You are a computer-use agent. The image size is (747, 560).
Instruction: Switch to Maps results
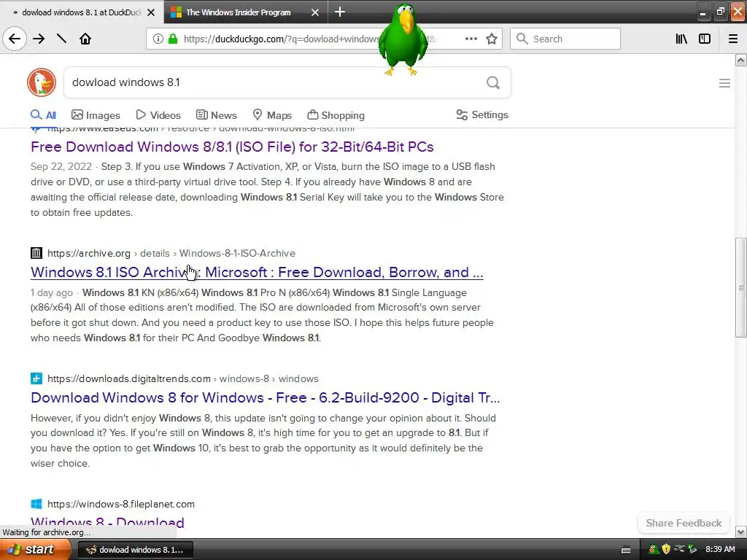tap(272, 114)
